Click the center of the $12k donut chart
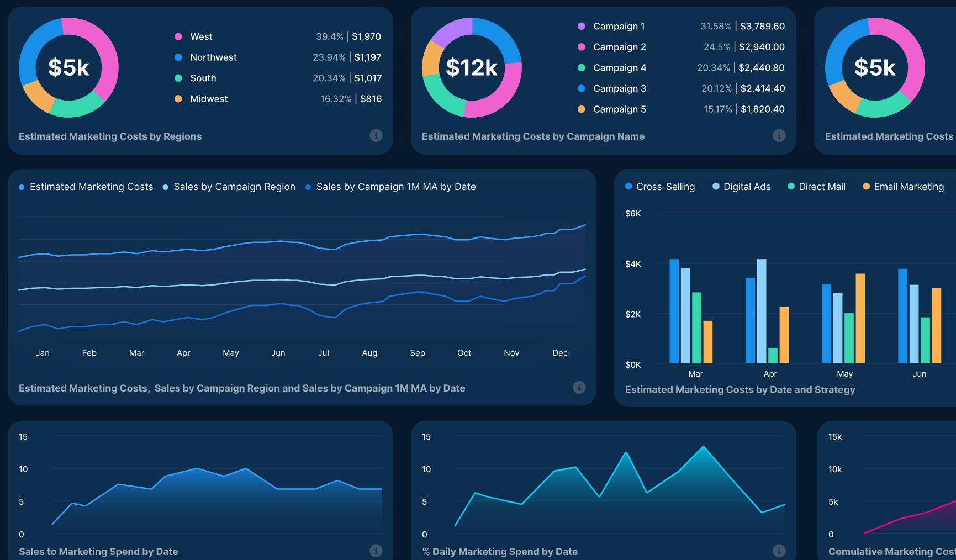 click(x=472, y=67)
